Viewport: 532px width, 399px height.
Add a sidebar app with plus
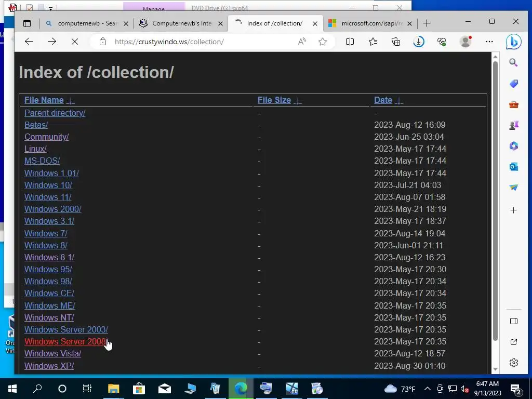(514, 210)
